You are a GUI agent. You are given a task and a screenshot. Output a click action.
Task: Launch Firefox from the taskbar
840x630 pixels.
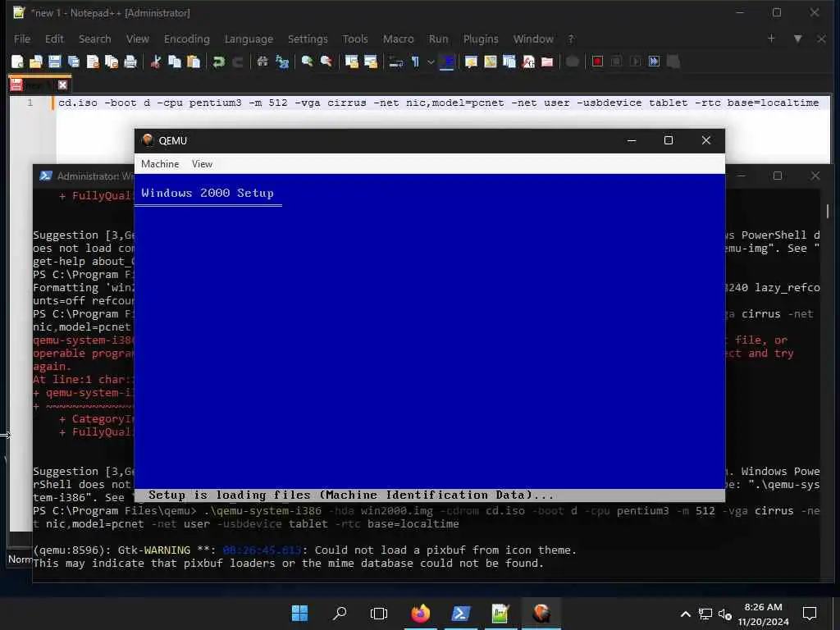tap(421, 613)
